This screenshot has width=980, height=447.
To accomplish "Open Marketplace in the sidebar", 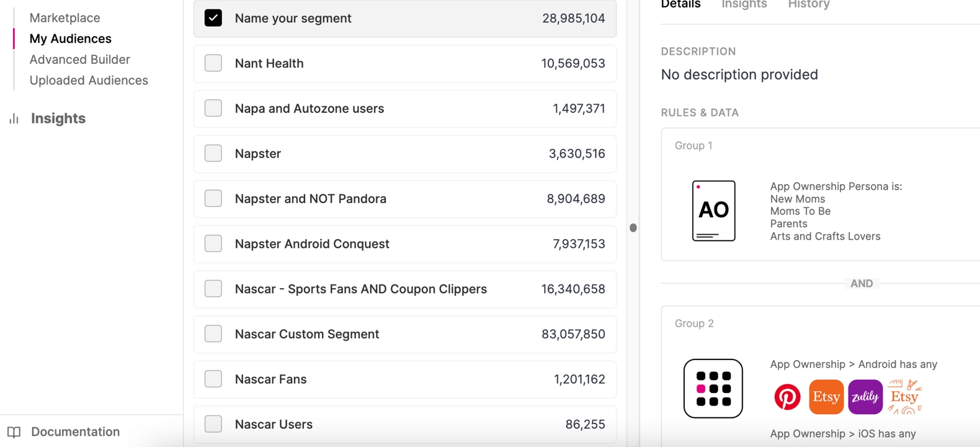I will pos(65,18).
